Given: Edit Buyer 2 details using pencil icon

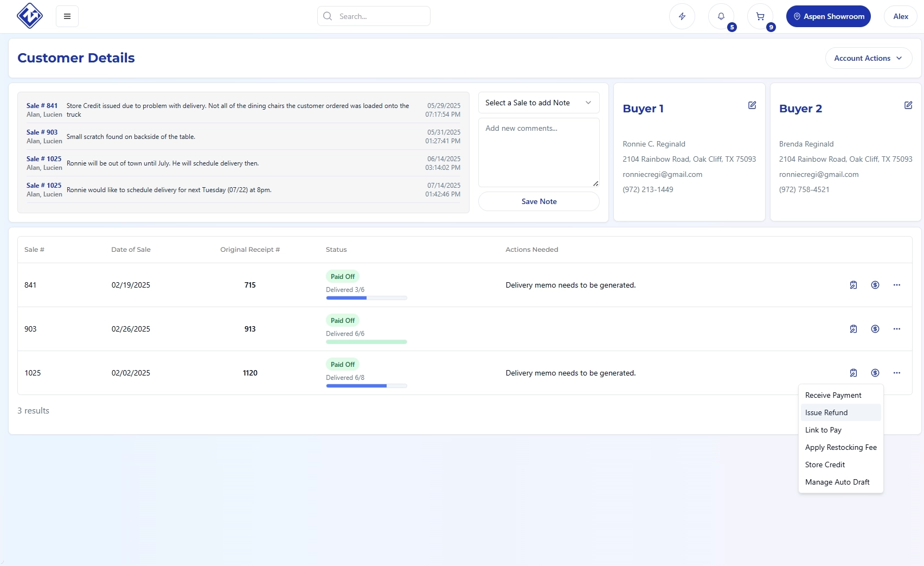Looking at the screenshot, I should point(908,105).
